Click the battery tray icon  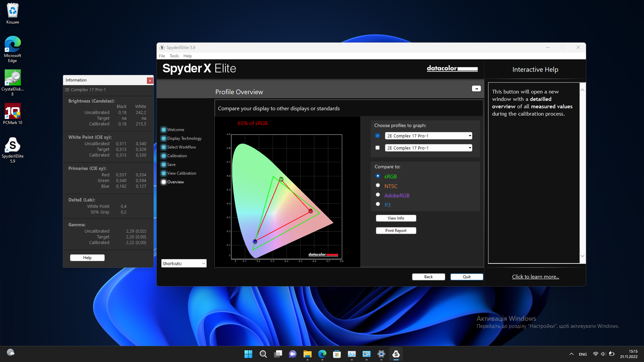(611, 354)
